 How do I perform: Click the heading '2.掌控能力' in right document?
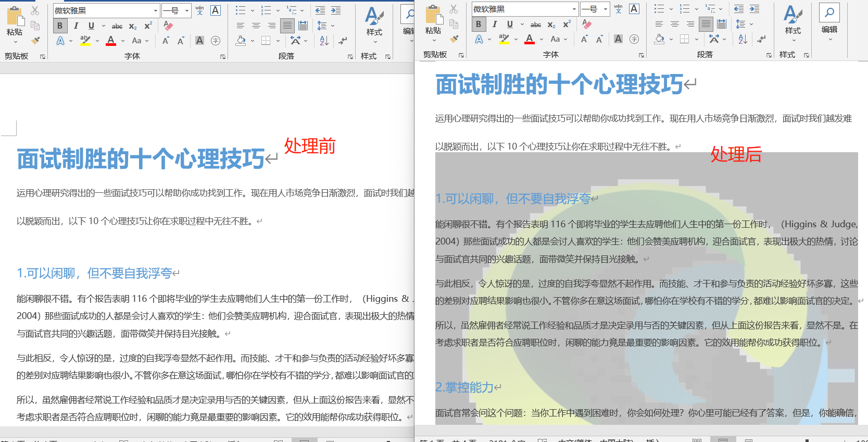coord(464,387)
